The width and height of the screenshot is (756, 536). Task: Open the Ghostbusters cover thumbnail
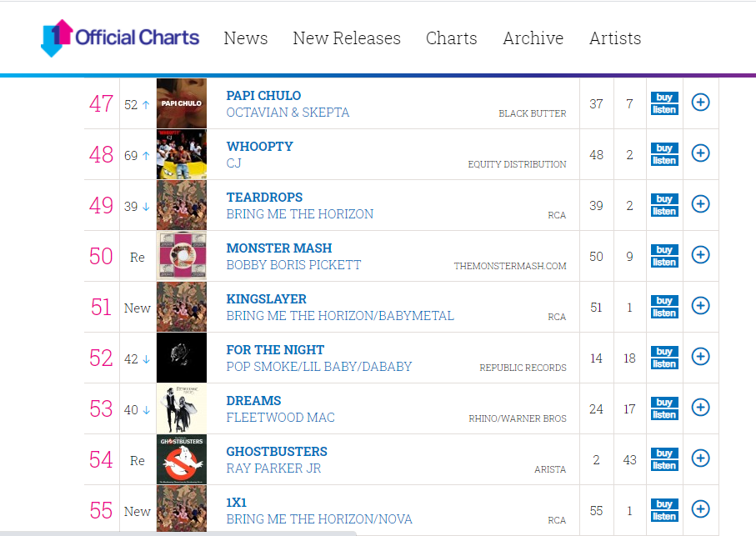click(x=182, y=459)
